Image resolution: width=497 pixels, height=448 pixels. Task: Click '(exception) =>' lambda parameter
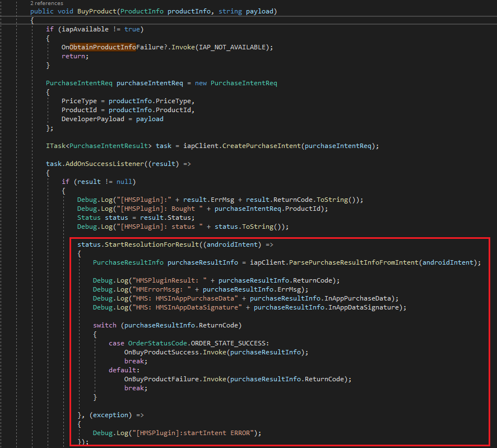(117, 415)
